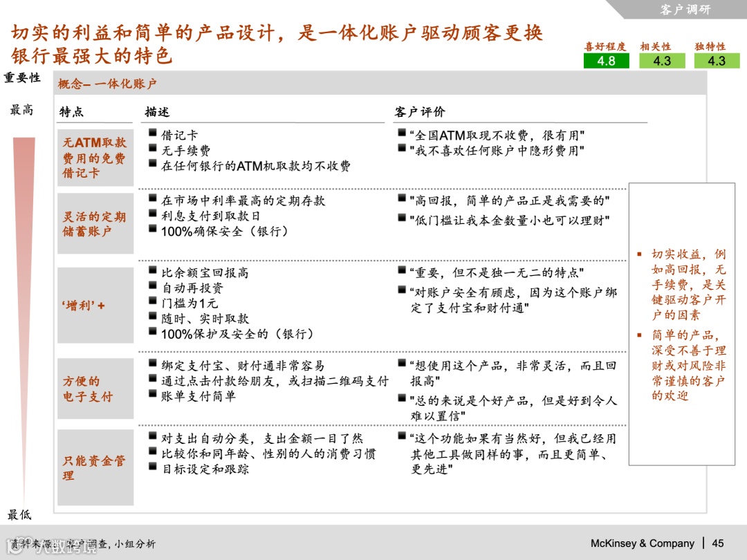Select the 只能资金管理 feature box

[95, 467]
